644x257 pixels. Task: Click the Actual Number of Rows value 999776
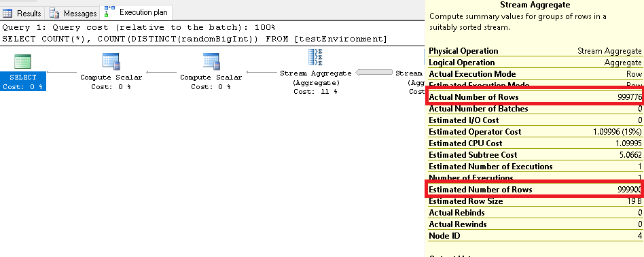click(x=630, y=97)
